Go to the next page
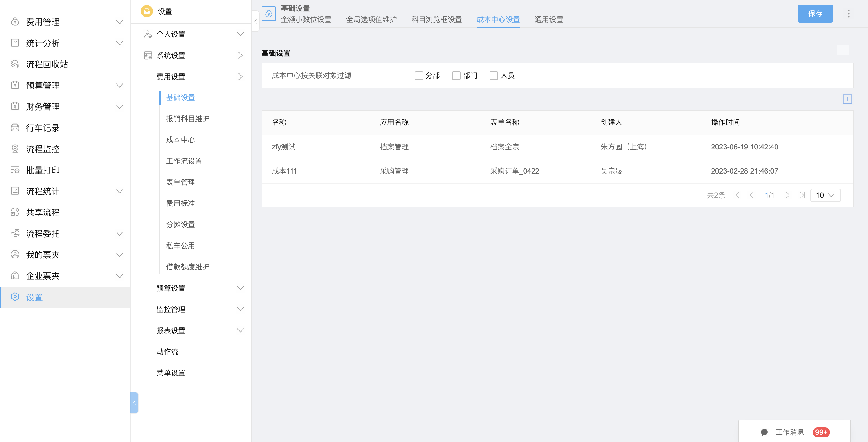Screen dimensions: 868x442 [788, 195]
